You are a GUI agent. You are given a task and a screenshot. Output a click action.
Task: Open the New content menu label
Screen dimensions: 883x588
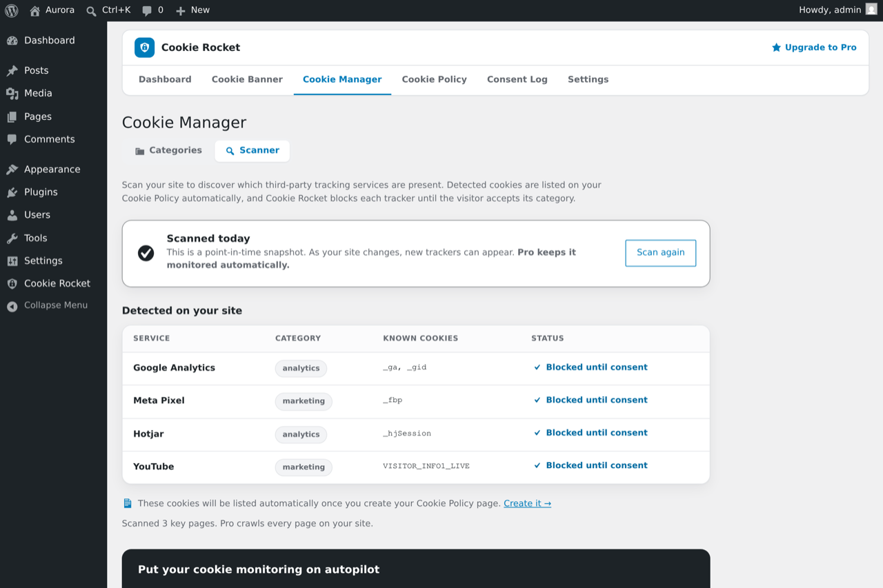click(200, 10)
